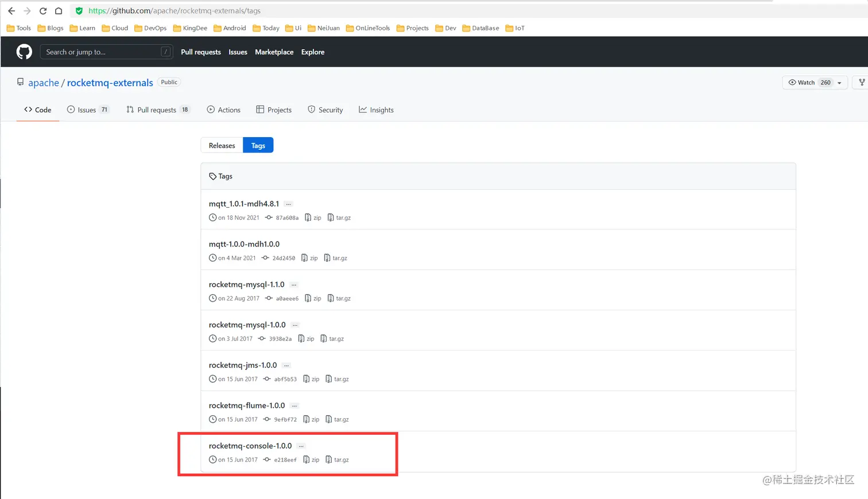Screen dimensions: 868x499
Task: Open Marketplace in top navigation
Action: (x=274, y=52)
